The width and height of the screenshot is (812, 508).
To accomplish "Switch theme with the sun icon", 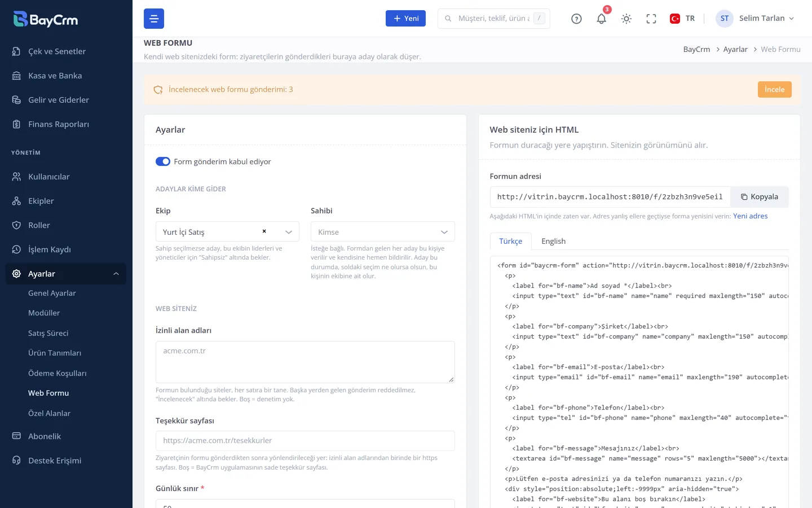I will click(x=626, y=19).
